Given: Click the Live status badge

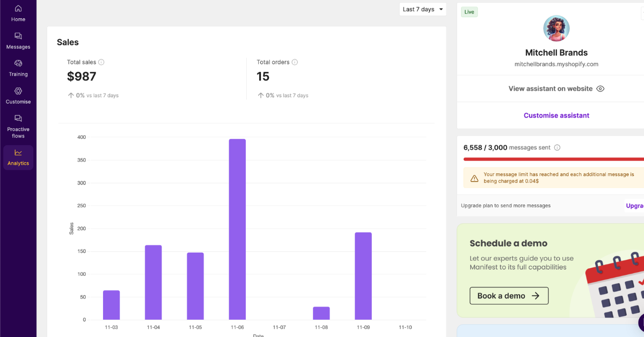Looking at the screenshot, I should 469,11.
